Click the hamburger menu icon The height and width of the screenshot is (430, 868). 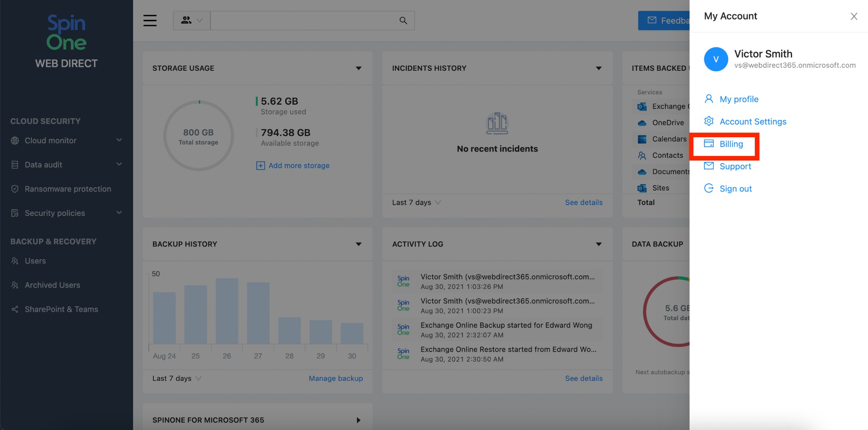[x=150, y=20]
